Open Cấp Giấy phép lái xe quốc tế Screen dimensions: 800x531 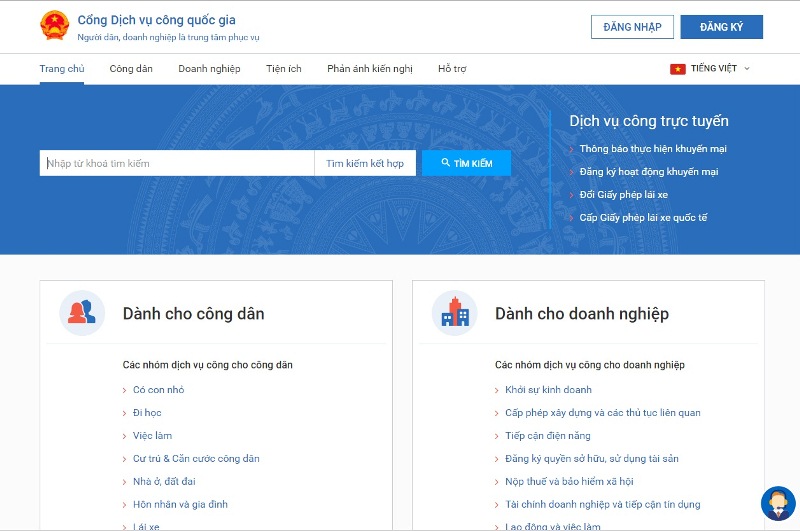643,217
